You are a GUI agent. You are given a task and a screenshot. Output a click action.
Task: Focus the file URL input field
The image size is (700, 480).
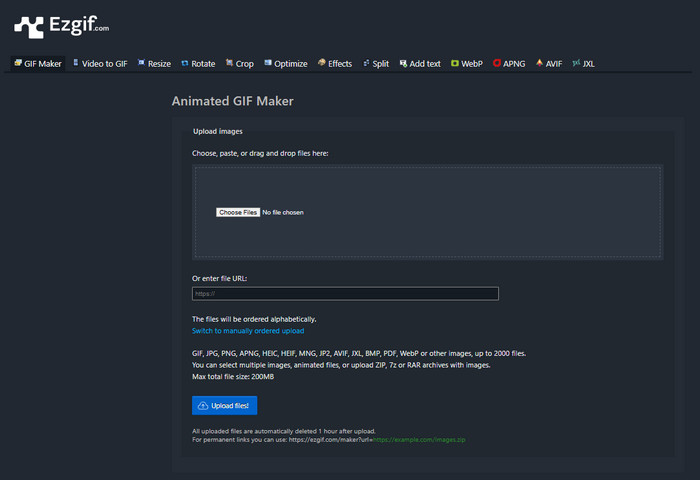point(345,294)
